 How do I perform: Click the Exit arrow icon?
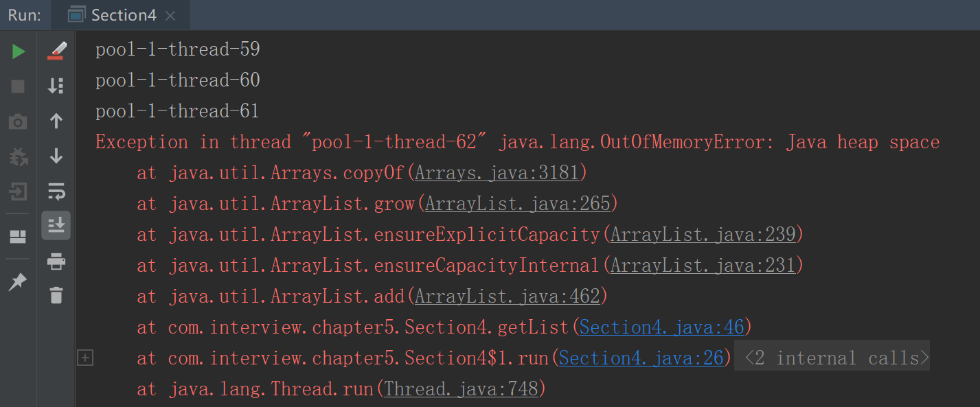(18, 191)
